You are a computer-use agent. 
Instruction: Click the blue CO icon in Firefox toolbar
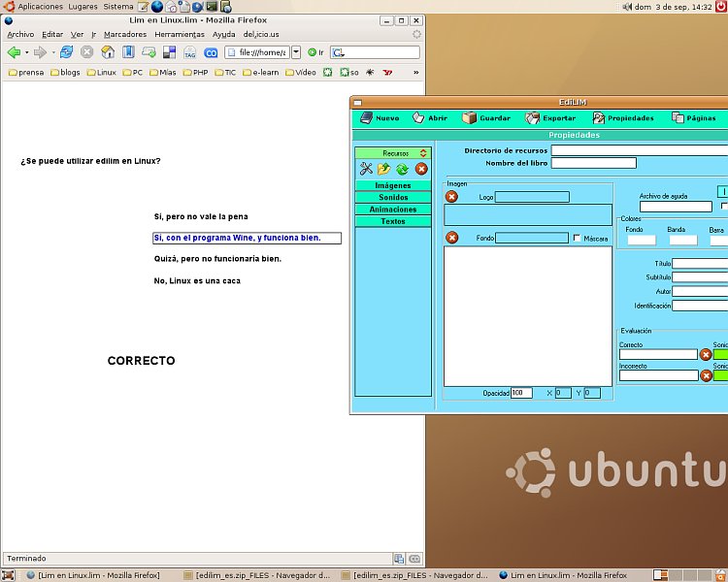click(x=211, y=52)
